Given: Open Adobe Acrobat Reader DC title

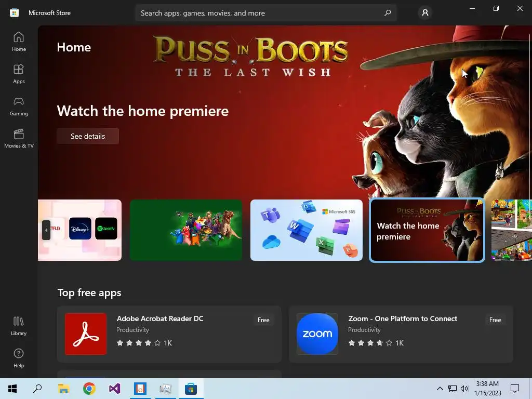Looking at the screenshot, I should (160, 318).
